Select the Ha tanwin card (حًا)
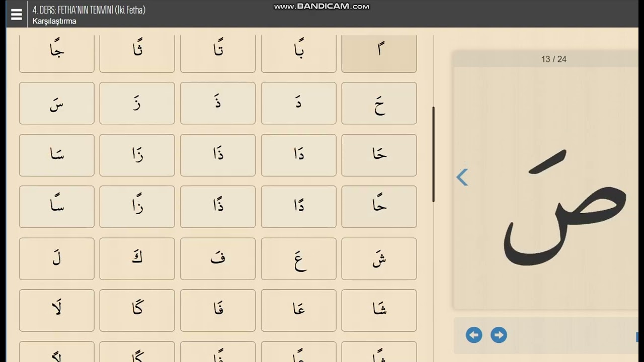This screenshot has width=644, height=362. point(379,207)
